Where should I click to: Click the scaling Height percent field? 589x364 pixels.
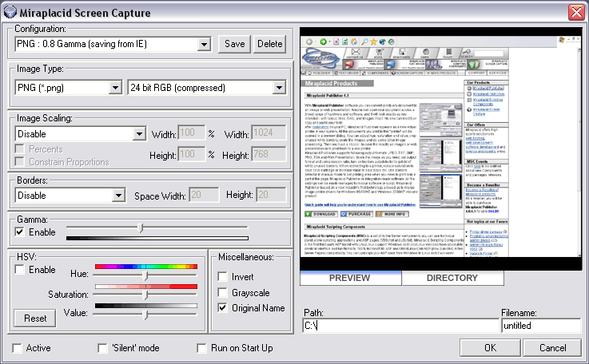point(192,154)
